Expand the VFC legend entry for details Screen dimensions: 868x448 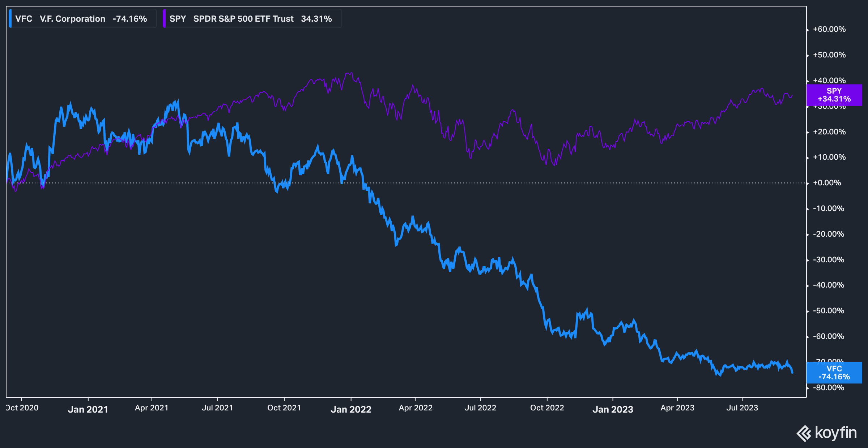(83, 18)
